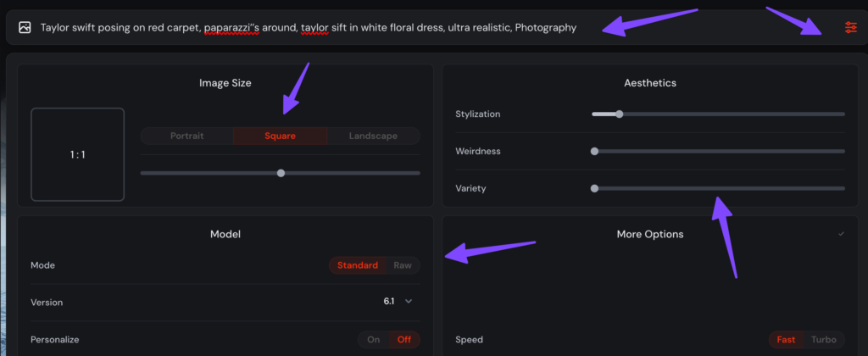This screenshot has height=356, width=868.
Task: Switch Mode to Standard
Action: coord(357,265)
